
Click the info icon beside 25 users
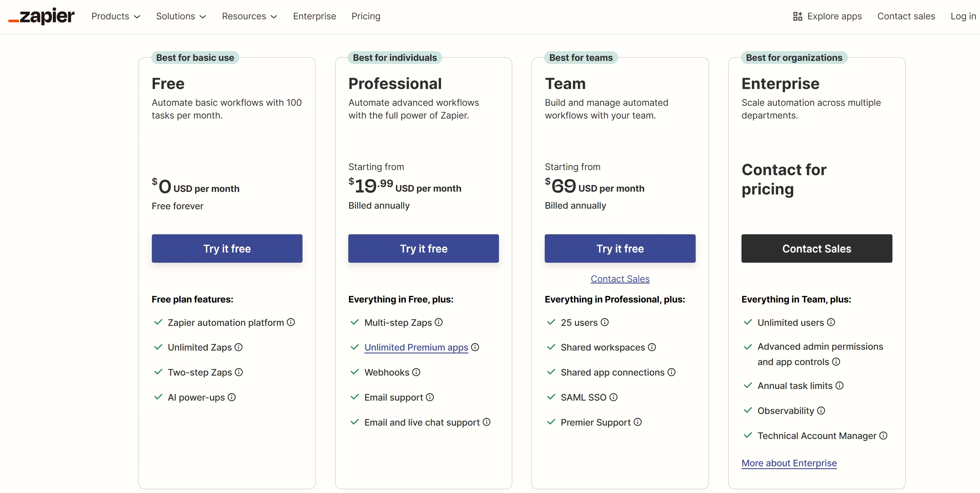click(x=605, y=322)
